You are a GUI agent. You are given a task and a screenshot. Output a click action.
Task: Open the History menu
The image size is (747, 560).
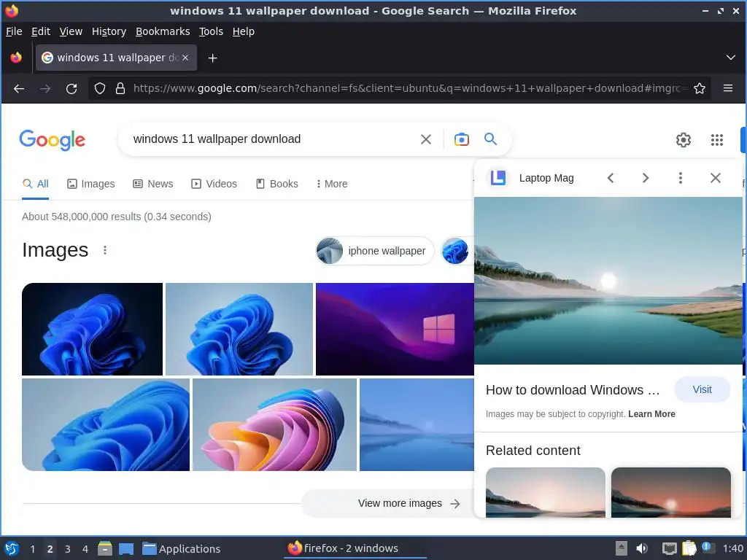[109, 31]
